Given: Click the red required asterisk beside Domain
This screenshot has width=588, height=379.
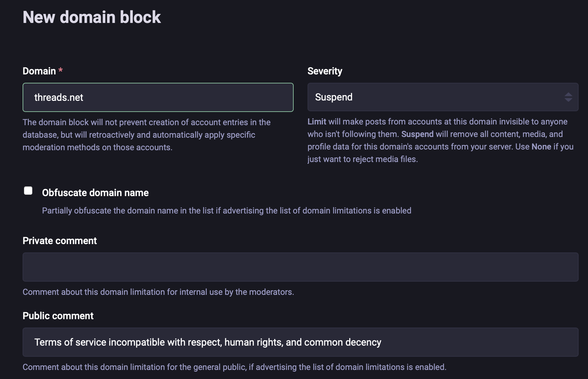Looking at the screenshot, I should [x=60, y=70].
